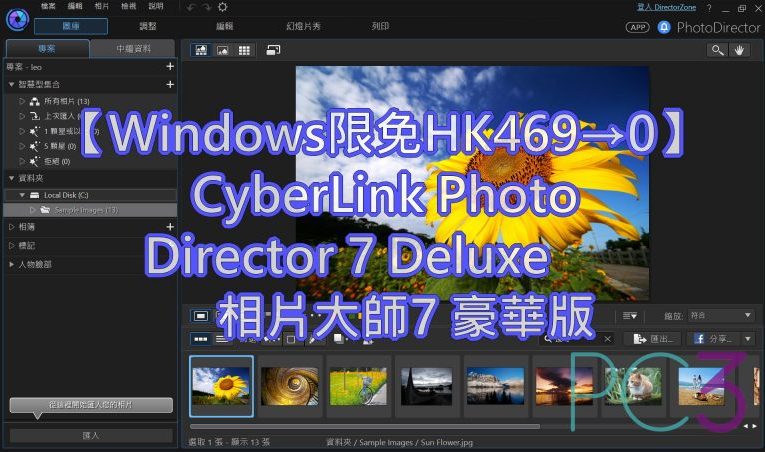Select the 拒絕 (0) smart collection
Viewport: 765px width, 452px height.
(x=57, y=161)
